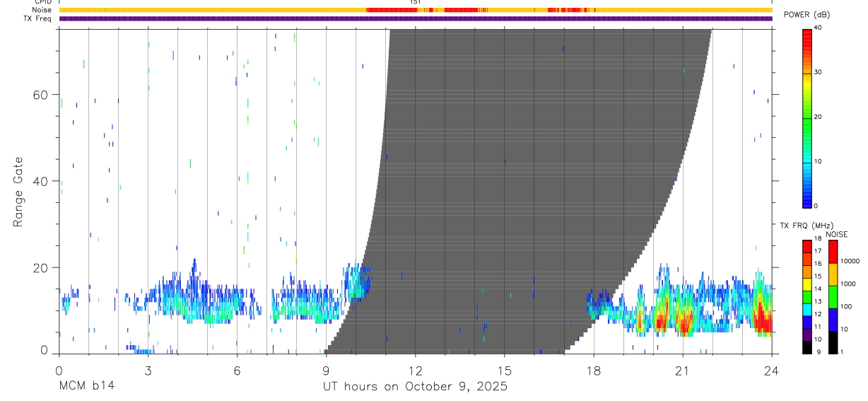
Task: Click the 1 tick on NOISE scale
Action: (842, 351)
